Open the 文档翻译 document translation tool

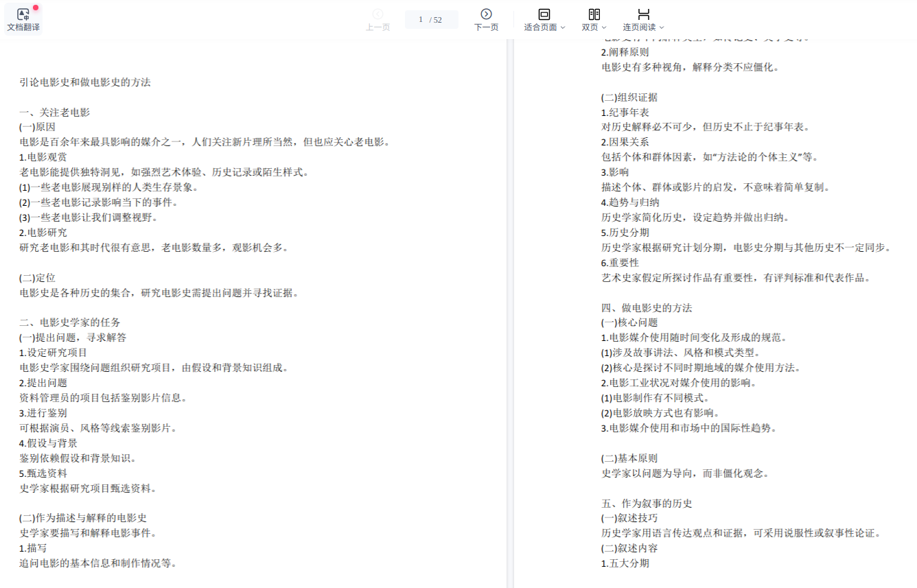click(x=23, y=19)
